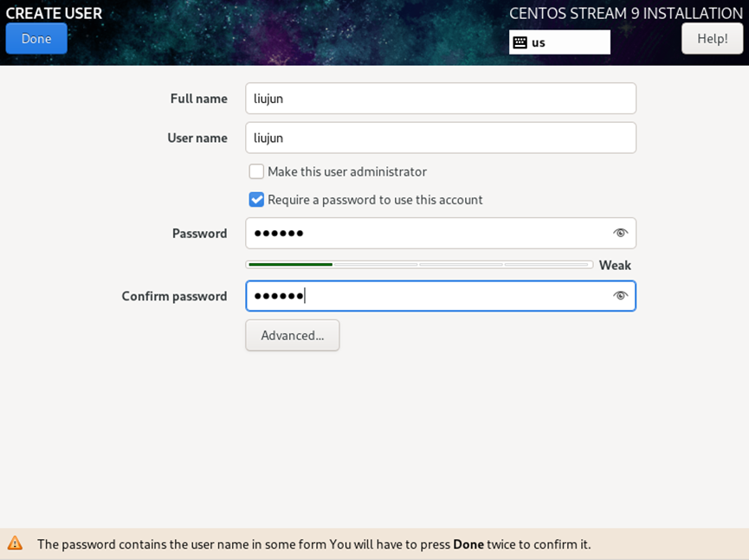Image resolution: width=749 pixels, height=560 pixels.
Task: Click the CREATE USER heading
Action: pyautogui.click(x=54, y=13)
